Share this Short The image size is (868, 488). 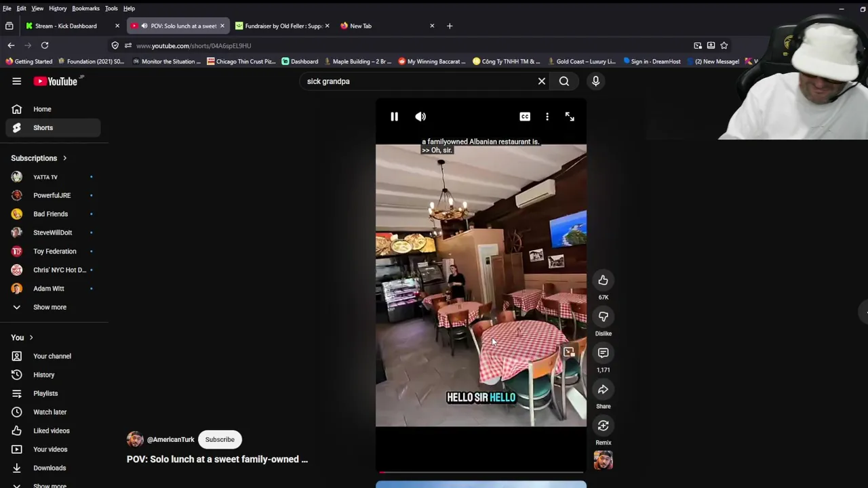[603, 389]
